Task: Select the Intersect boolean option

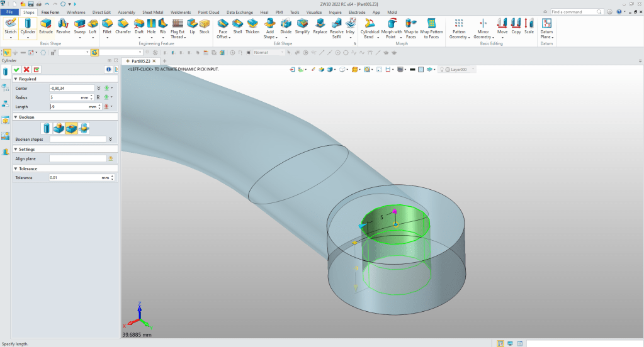Action: point(83,128)
